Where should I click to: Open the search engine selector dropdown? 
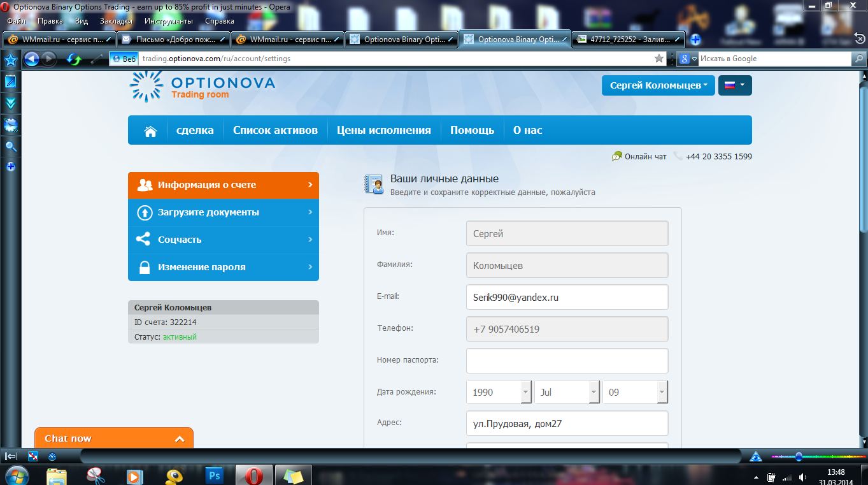point(688,59)
